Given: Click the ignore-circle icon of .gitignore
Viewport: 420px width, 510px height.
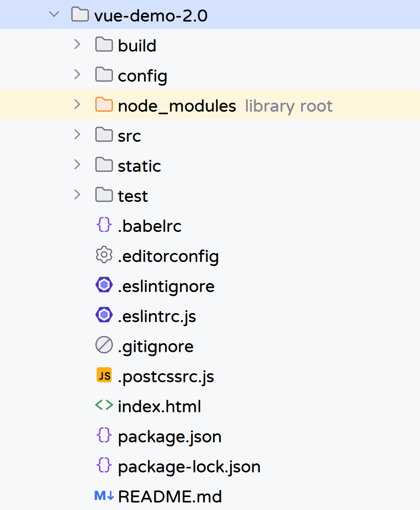Looking at the screenshot, I should point(104,345).
